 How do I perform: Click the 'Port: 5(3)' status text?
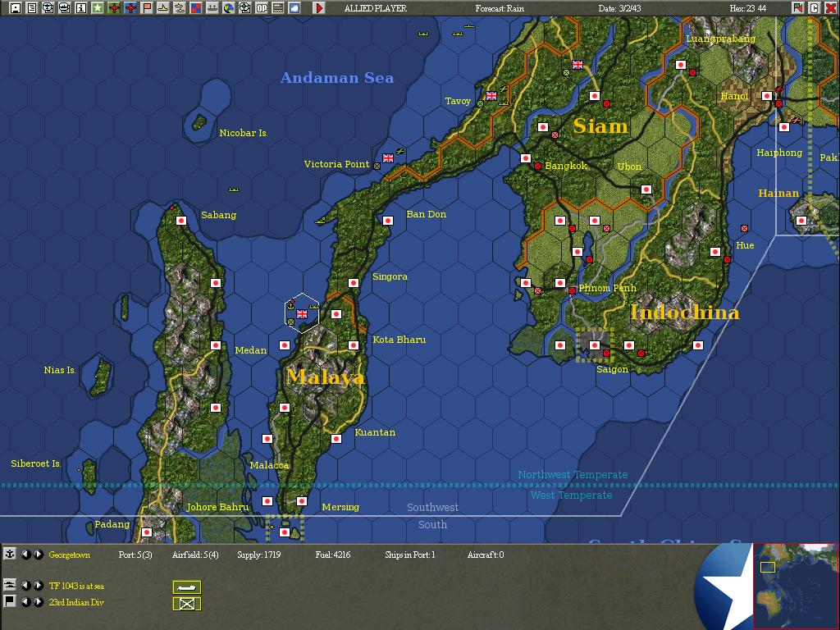[135, 555]
